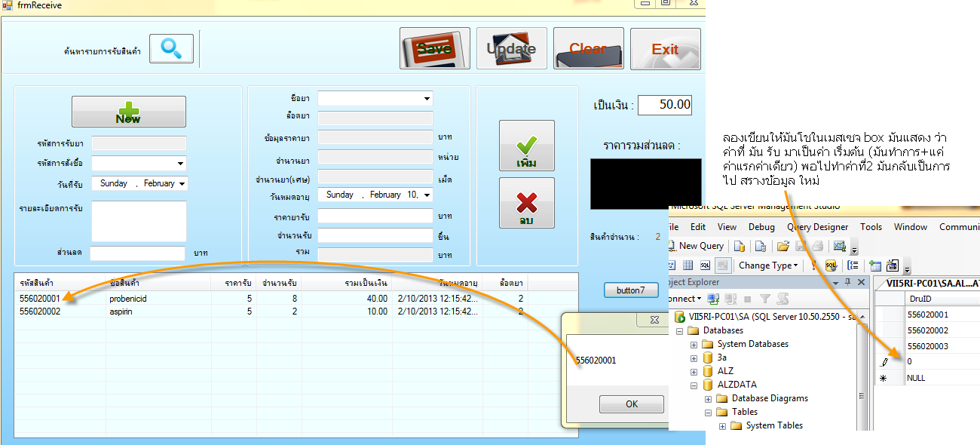Open the Debug menu in Management Studio
The image size is (980, 445).
point(761,226)
